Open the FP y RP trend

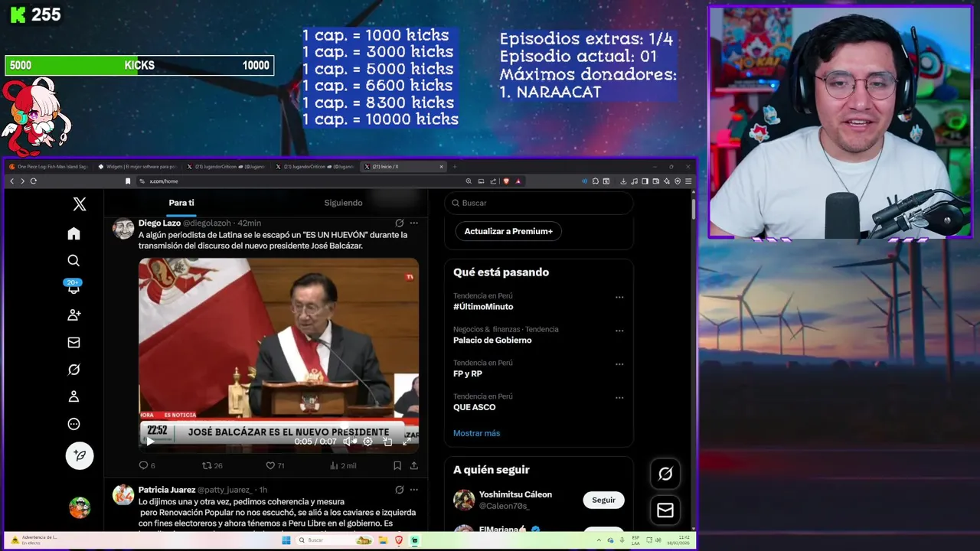(x=468, y=374)
